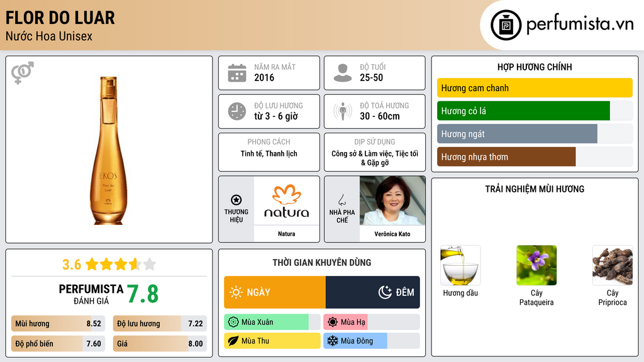The width and height of the screenshot is (644, 362).
Task: Click the Flor do Luar bottle image
Action: click(x=108, y=151)
